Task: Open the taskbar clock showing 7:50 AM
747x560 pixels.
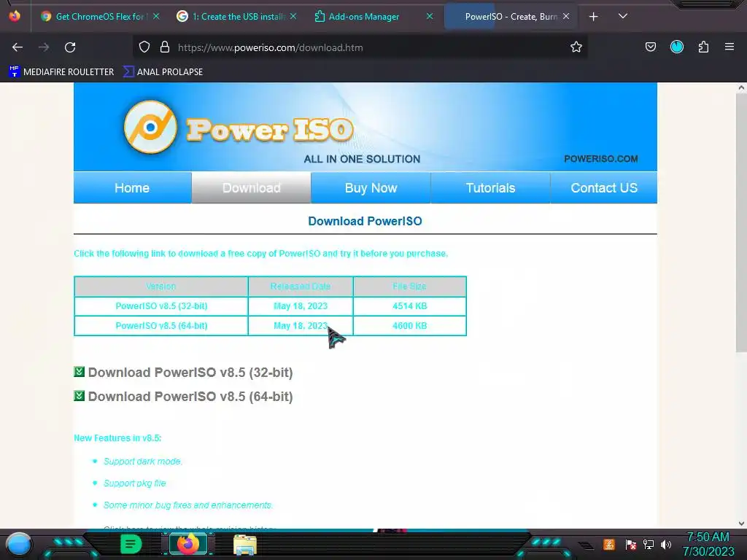Action: (708, 544)
